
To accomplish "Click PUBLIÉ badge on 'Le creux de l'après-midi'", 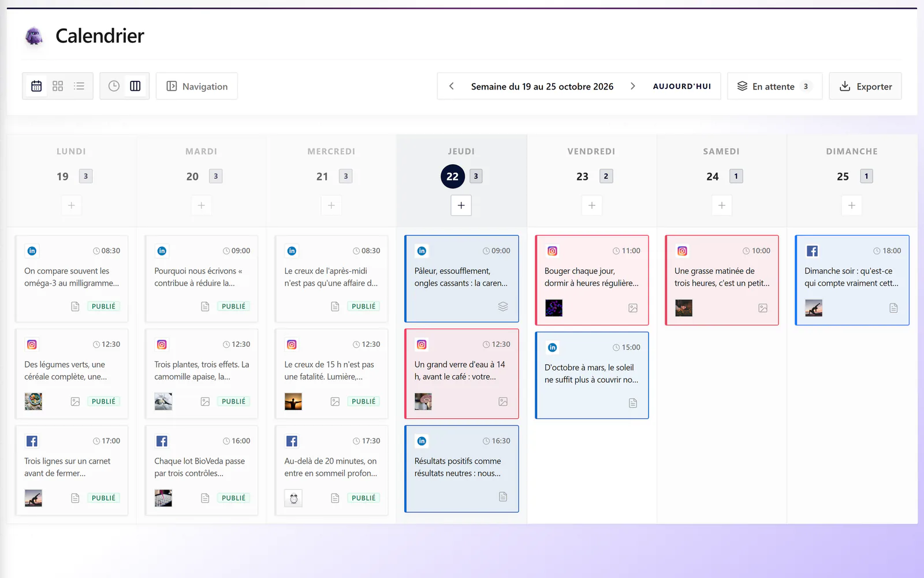I will 363,306.
